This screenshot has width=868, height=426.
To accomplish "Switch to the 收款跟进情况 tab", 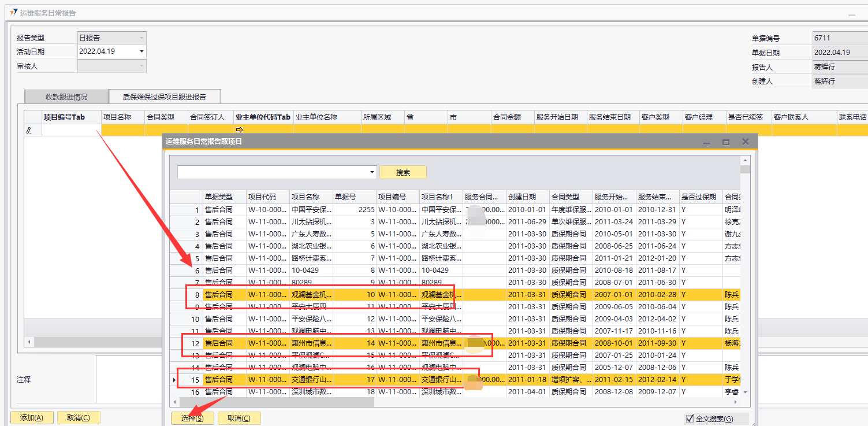I will tap(66, 97).
